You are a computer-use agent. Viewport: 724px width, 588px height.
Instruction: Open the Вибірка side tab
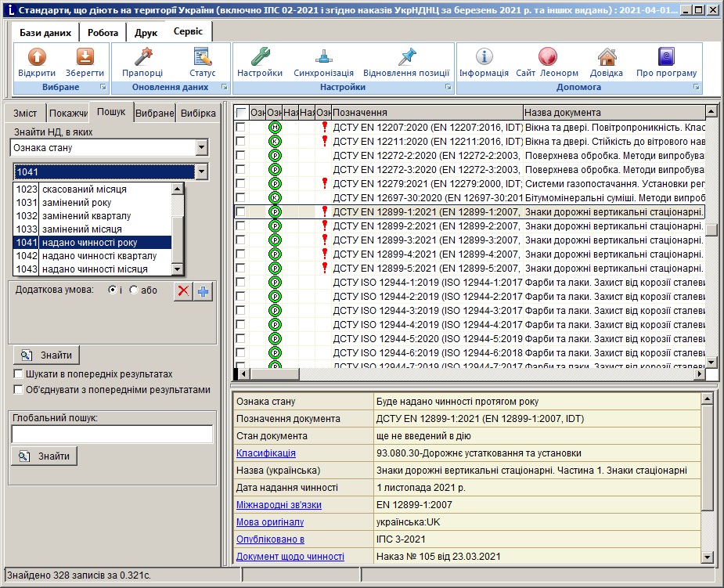198,114
